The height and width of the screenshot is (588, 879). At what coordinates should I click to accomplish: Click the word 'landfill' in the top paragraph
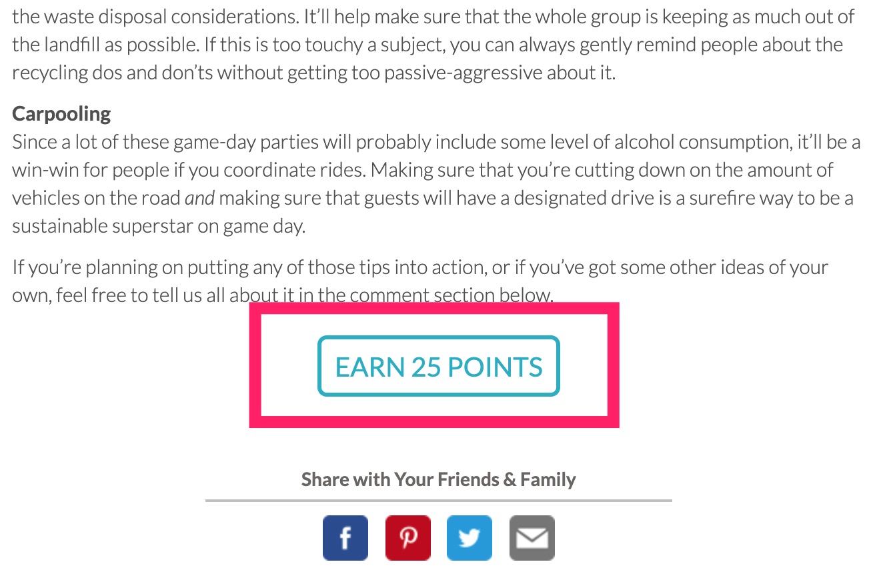73,45
